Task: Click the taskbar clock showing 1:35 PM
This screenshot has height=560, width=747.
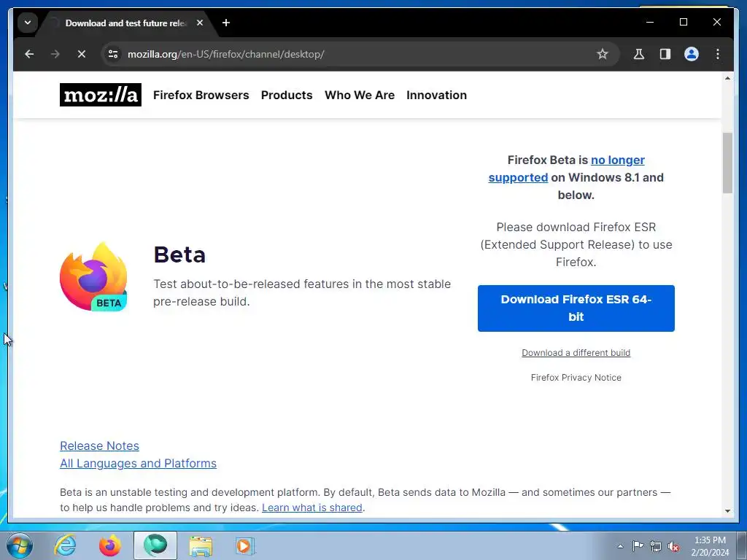Action: [710, 546]
